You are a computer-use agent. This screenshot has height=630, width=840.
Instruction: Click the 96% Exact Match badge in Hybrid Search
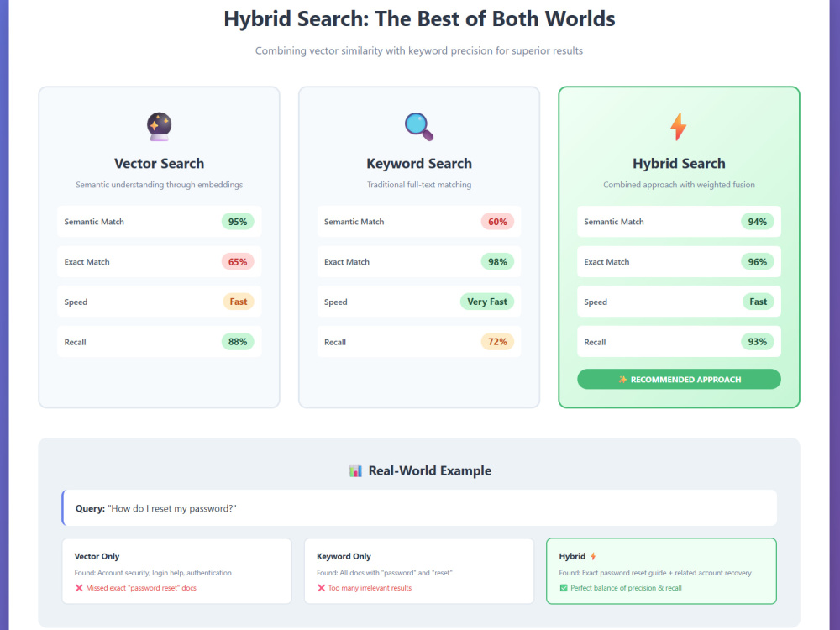coord(758,262)
